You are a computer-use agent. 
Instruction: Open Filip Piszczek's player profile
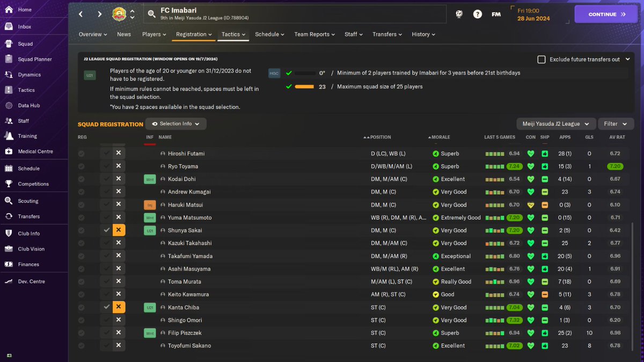point(185,333)
